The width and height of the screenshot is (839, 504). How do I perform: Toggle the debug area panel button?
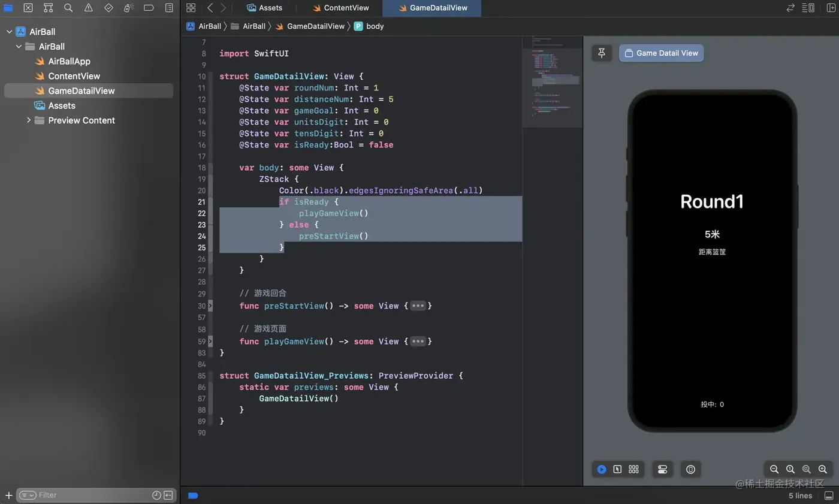[829, 496]
